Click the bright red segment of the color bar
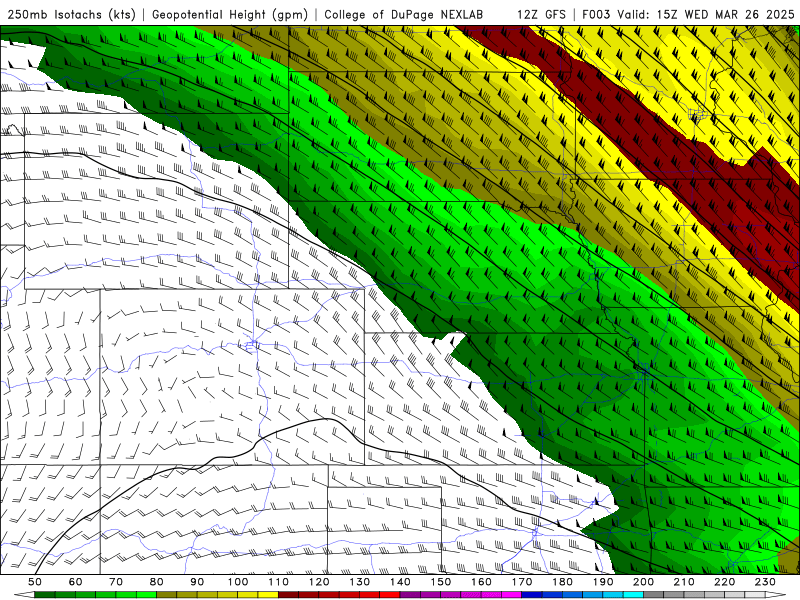 pos(390,595)
